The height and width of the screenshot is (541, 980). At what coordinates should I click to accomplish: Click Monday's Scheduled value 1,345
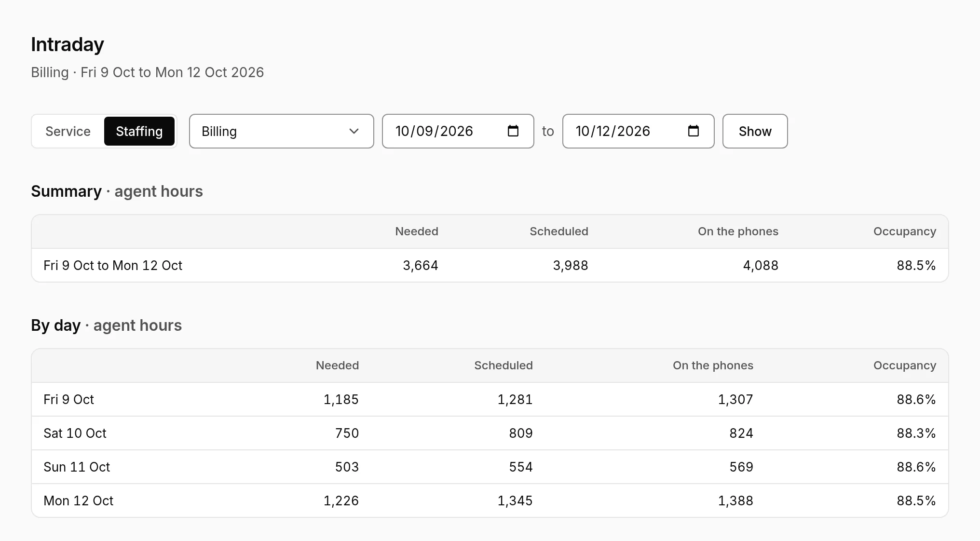click(515, 500)
